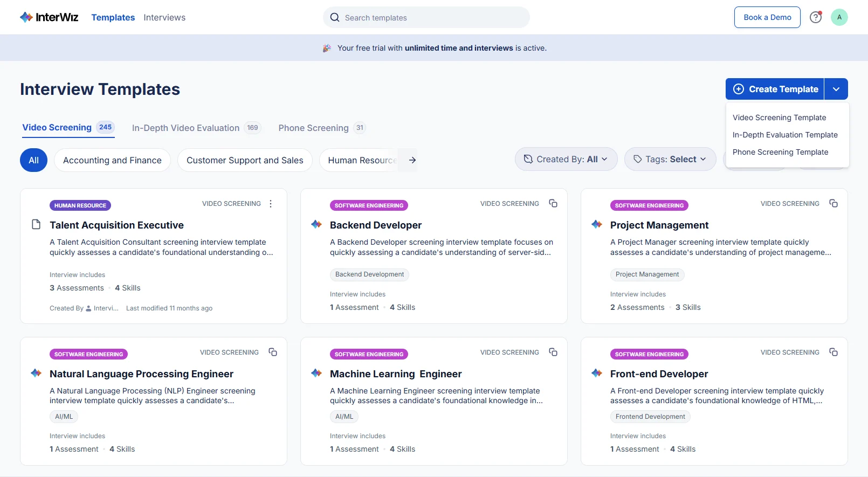Open the Created By: All filter
868x477 pixels.
tap(566, 159)
